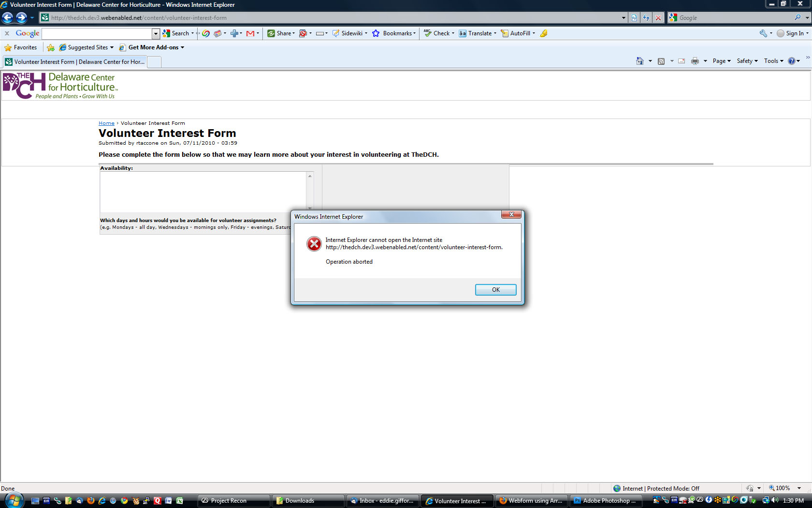Open the Translate dropdown
The height and width of the screenshot is (508, 812).
coord(494,33)
